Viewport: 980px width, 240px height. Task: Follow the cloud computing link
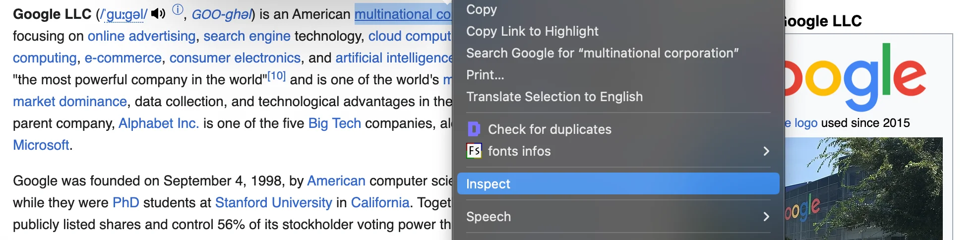(410, 36)
